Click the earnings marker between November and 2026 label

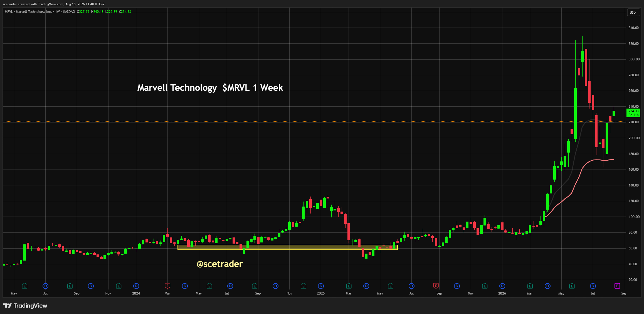point(485,286)
